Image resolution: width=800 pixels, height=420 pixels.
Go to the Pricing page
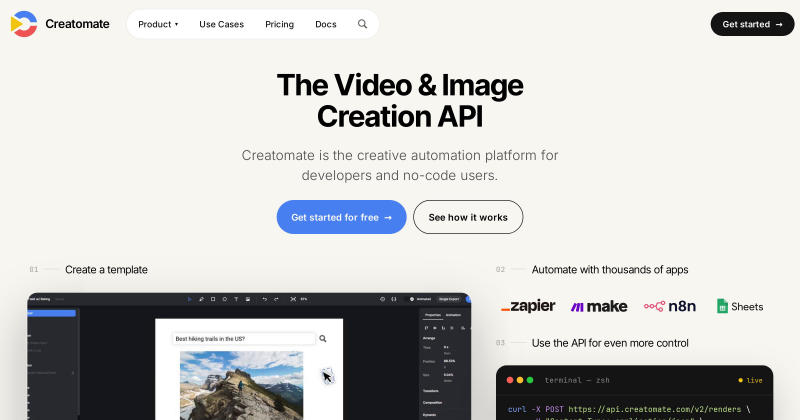[x=280, y=24]
